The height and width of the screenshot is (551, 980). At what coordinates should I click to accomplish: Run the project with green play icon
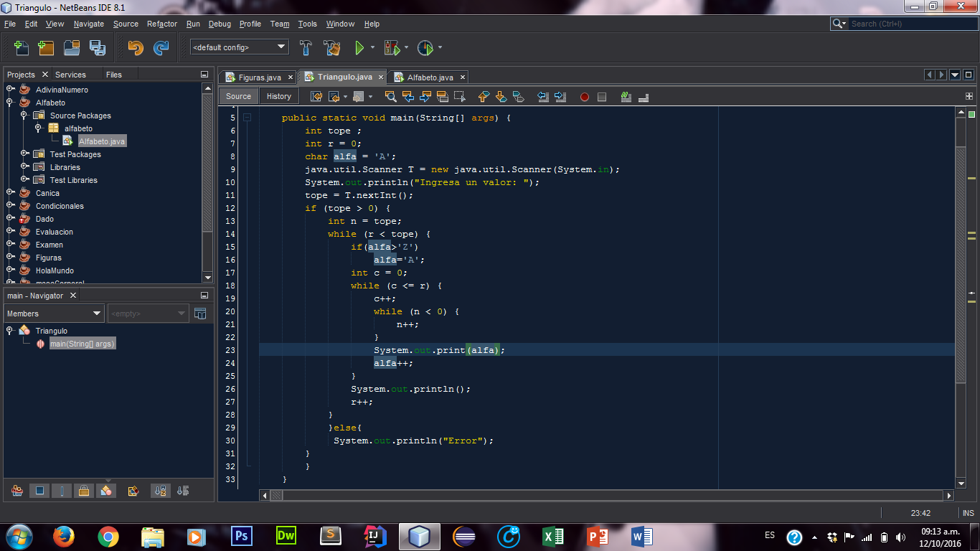click(359, 48)
